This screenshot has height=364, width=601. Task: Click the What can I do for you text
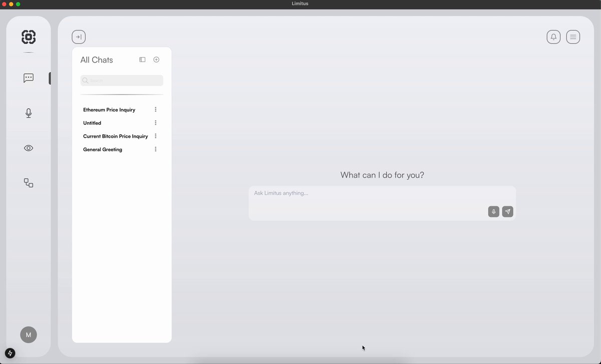point(382,175)
